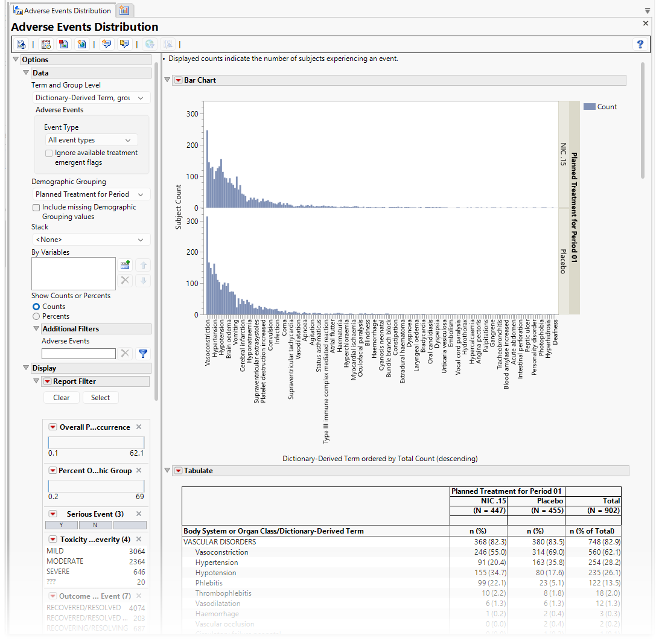This screenshot has width=659, height=644.
Task: Click the Clear button in Report Filter
Action: click(x=61, y=398)
